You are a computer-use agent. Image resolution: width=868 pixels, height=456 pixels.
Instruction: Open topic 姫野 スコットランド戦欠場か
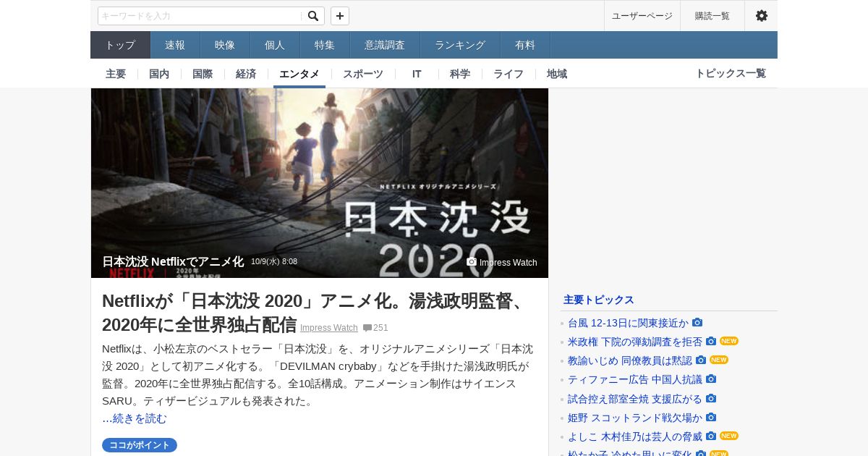pyautogui.click(x=635, y=418)
